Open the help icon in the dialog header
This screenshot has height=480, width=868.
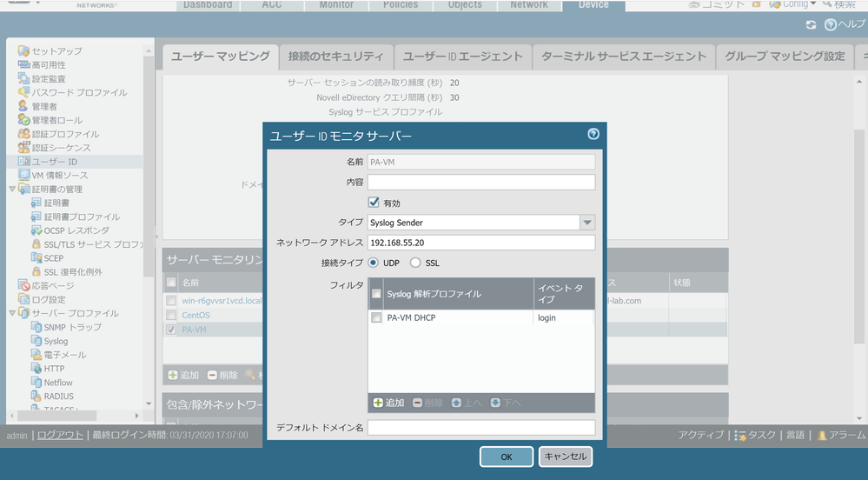pyautogui.click(x=593, y=134)
